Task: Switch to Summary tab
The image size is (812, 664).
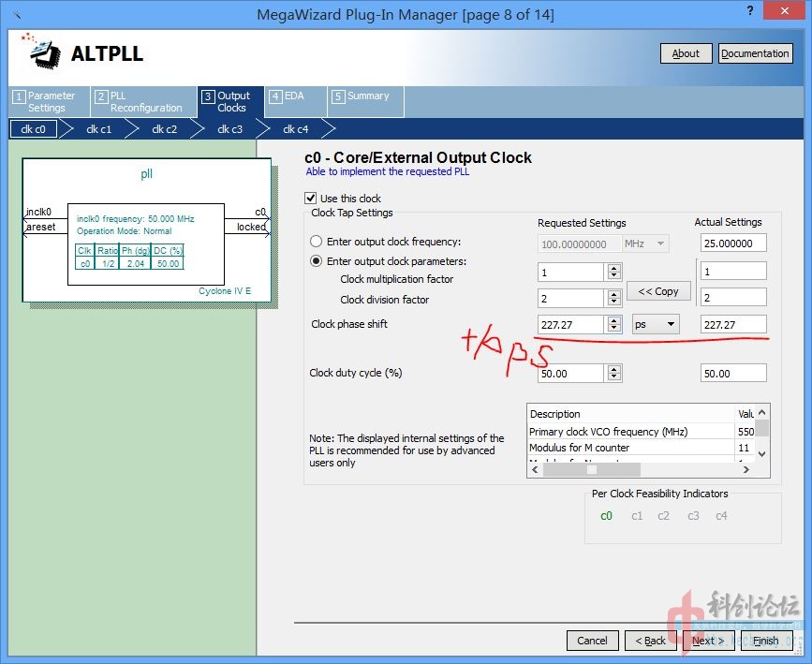Action: pos(365,101)
